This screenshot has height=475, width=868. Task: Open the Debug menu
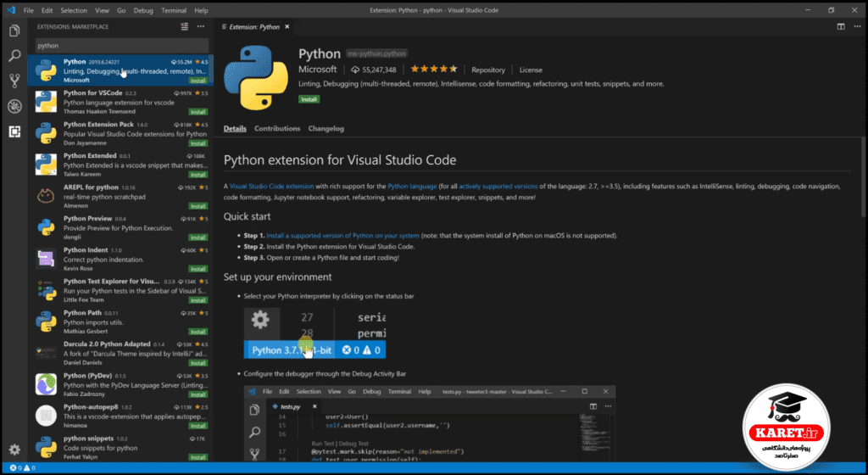click(143, 10)
